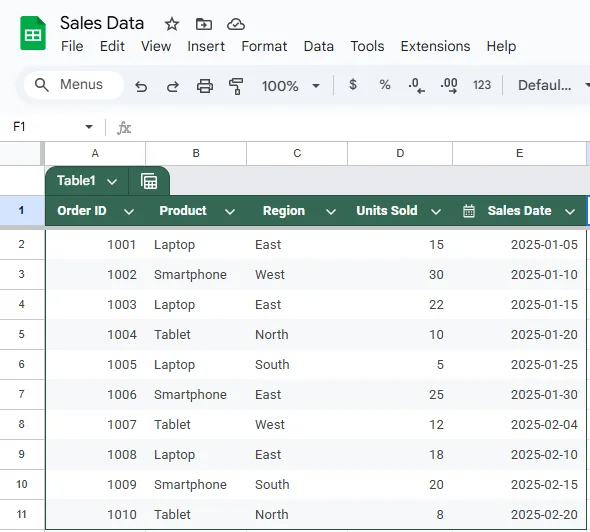Open the table view grid icon next to Table1
This screenshot has width=590, height=532.
[x=149, y=181]
